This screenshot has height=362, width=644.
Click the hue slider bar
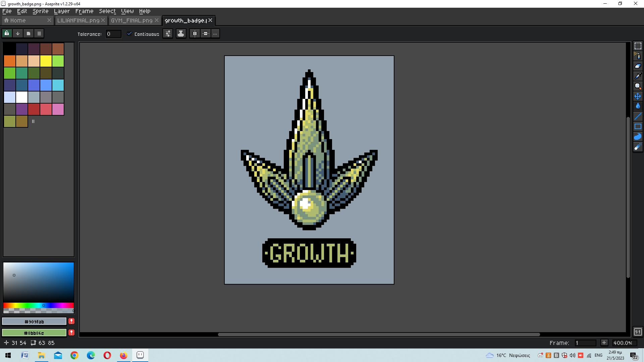tap(39, 305)
